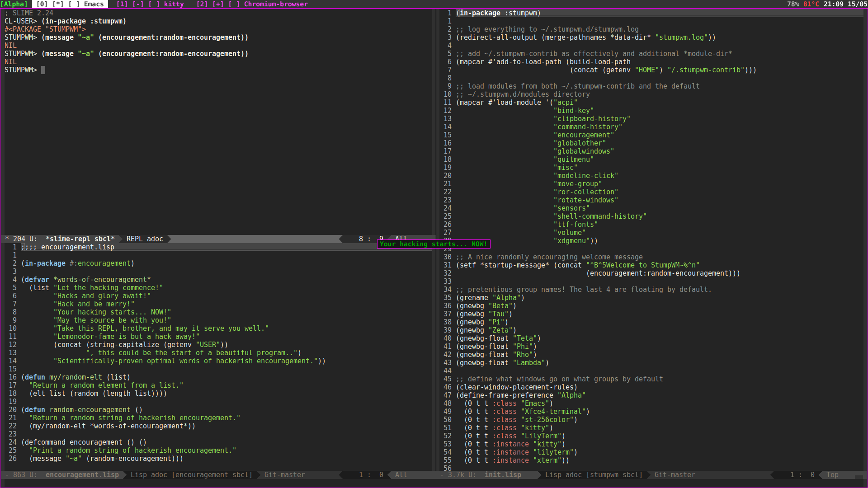Screen dimensions: 868x488
Task: Switch to the kitty window entry
Action: tap(150, 4)
